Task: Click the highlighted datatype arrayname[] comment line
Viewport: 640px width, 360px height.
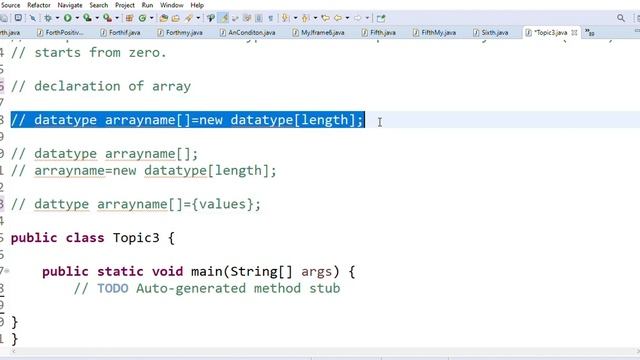Action: [x=187, y=120]
